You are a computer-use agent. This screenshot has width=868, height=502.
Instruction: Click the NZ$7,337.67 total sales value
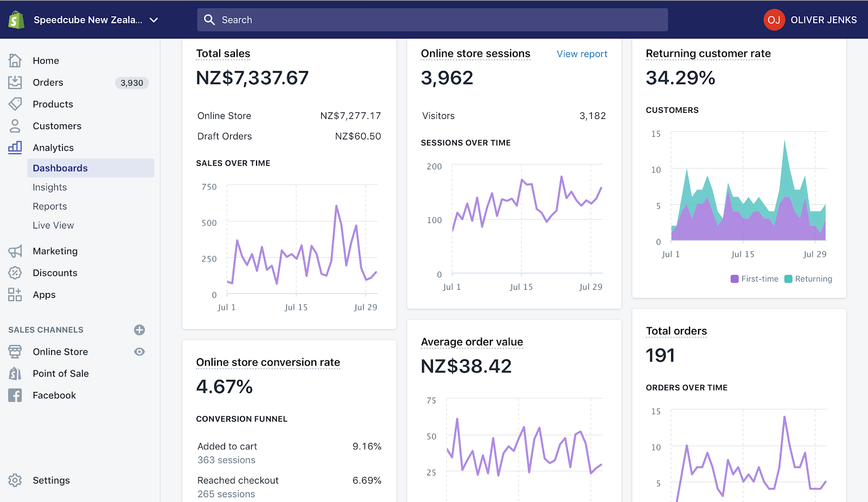point(252,78)
